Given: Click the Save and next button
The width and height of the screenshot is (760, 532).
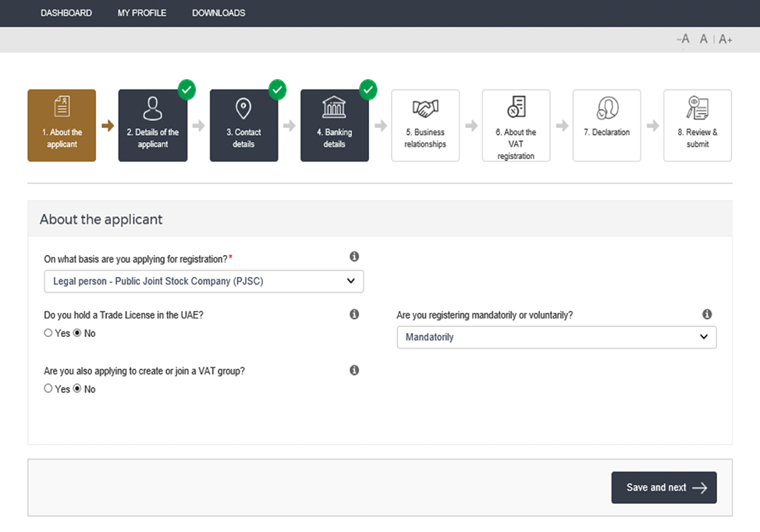Looking at the screenshot, I should (x=663, y=488).
